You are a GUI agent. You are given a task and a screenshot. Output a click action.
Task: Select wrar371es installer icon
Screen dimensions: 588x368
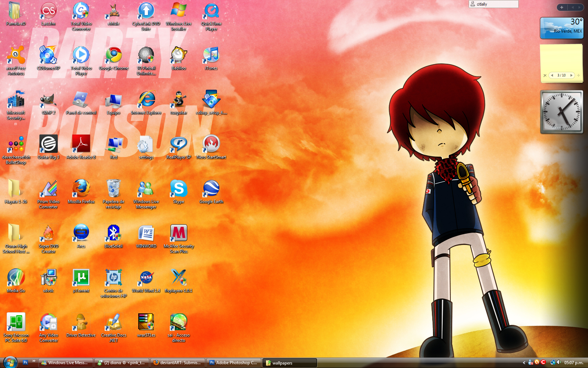[x=146, y=325]
